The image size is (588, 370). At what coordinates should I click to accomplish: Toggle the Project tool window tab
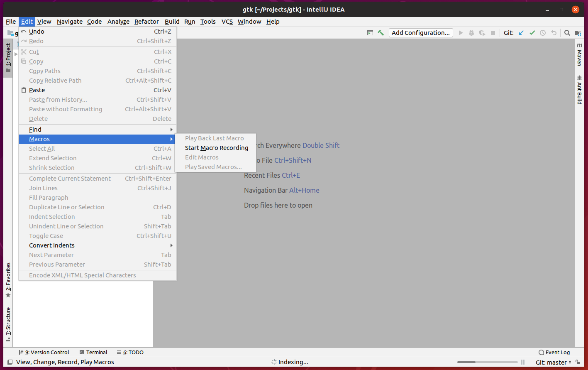pos(8,58)
